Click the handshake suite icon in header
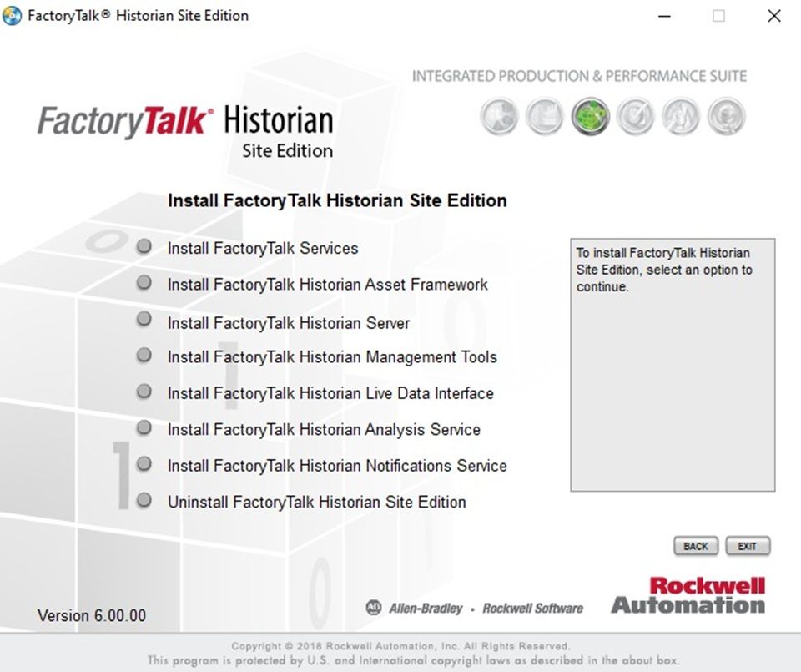Image resolution: width=801 pixels, height=672 pixels. (x=681, y=117)
